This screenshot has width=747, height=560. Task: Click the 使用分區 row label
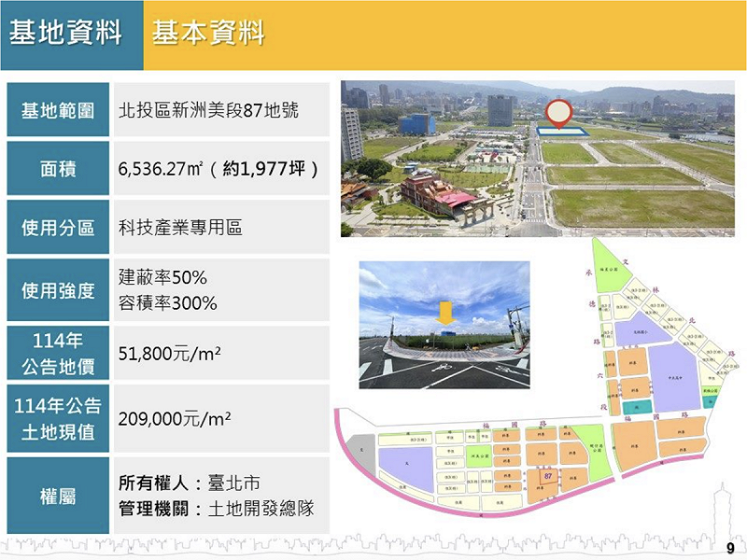(x=58, y=228)
